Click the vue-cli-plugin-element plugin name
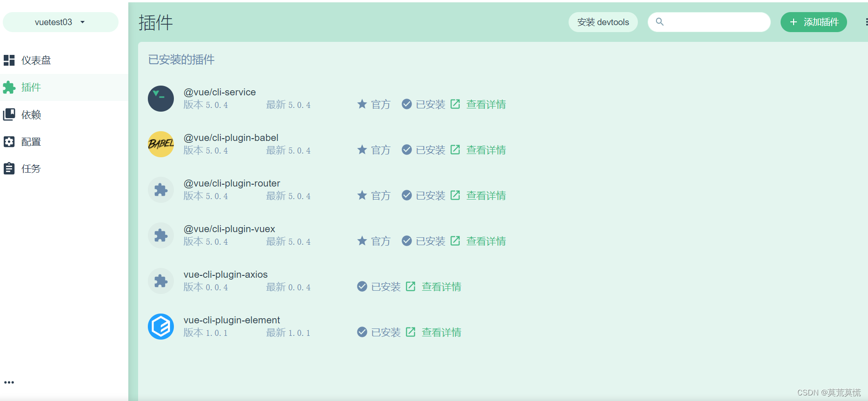Viewport: 868px width, 401px height. pos(232,320)
